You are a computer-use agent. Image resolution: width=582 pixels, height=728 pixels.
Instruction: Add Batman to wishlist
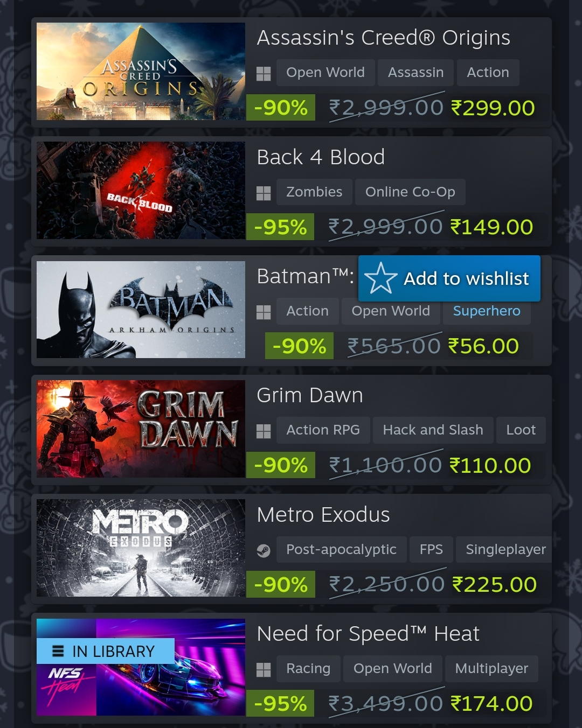pos(449,278)
